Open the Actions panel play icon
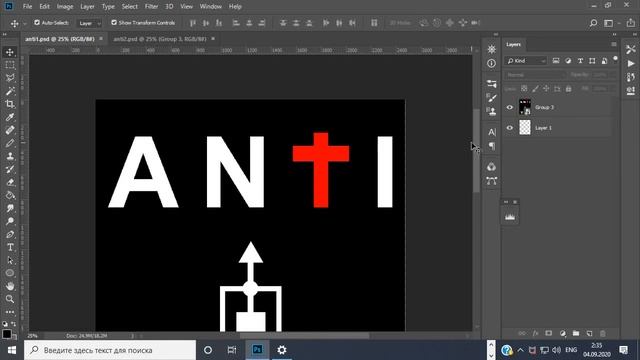The height and width of the screenshot is (360, 640). pos(631,63)
